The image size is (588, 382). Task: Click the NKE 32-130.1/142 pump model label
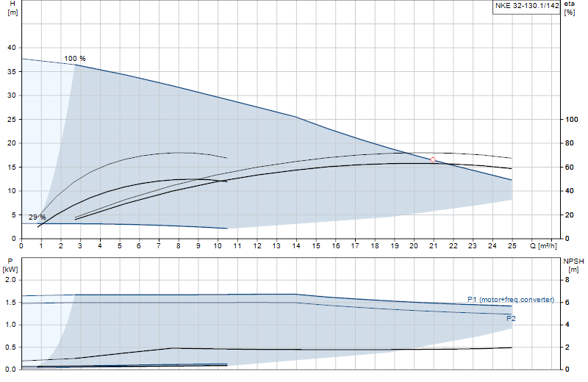pyautogui.click(x=527, y=6)
